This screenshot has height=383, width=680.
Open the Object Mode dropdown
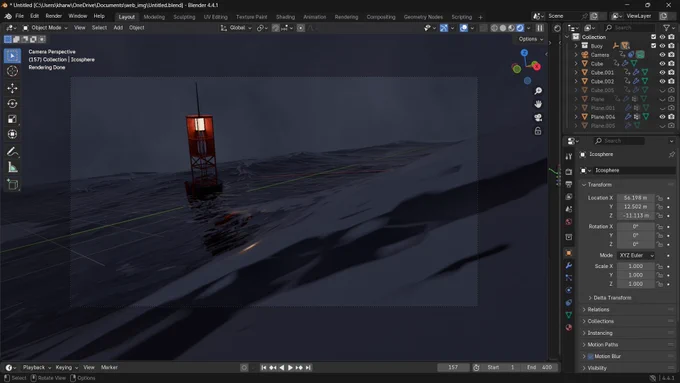[46, 28]
